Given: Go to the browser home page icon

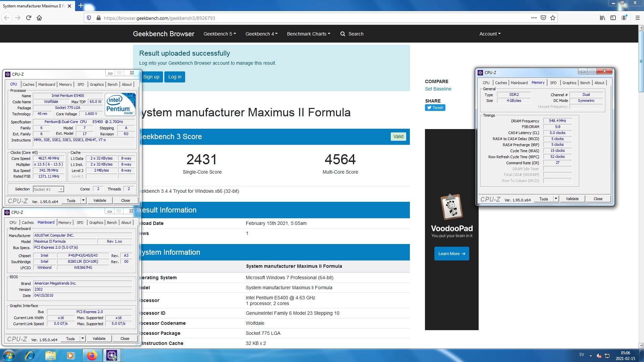Looking at the screenshot, I should click(39, 18).
